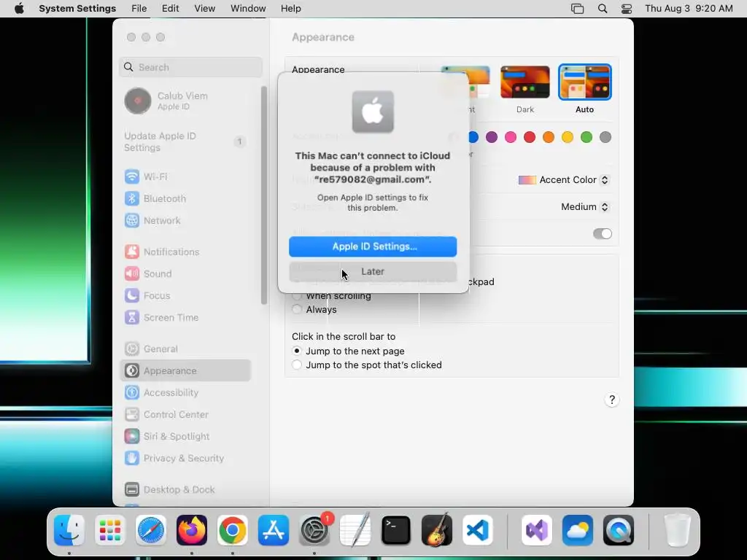Open the Accent Color highlight dropdown

click(x=564, y=180)
